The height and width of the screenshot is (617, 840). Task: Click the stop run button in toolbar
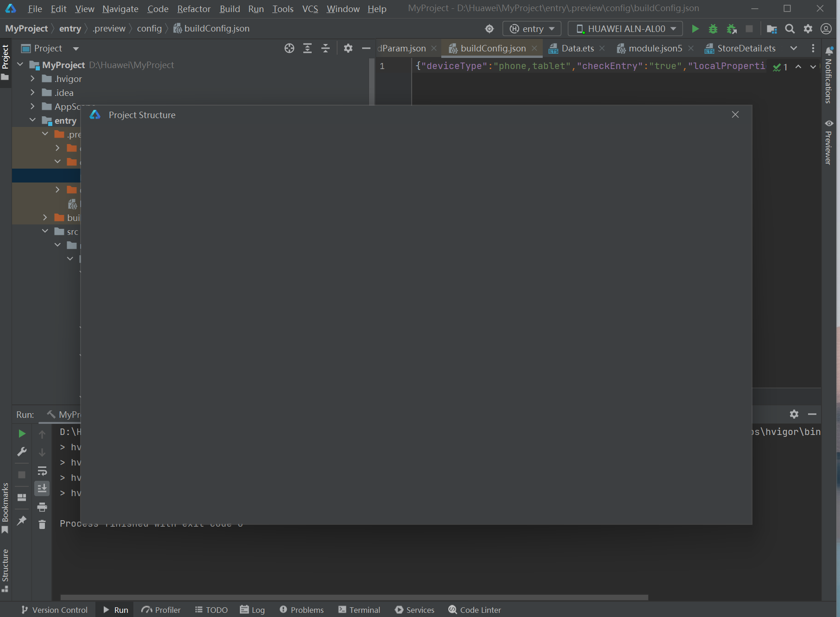pos(749,29)
